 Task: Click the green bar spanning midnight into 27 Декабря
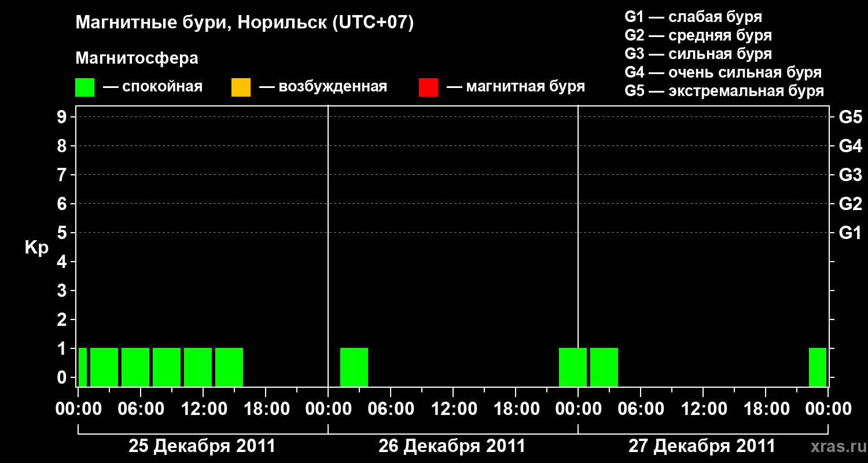point(573,367)
